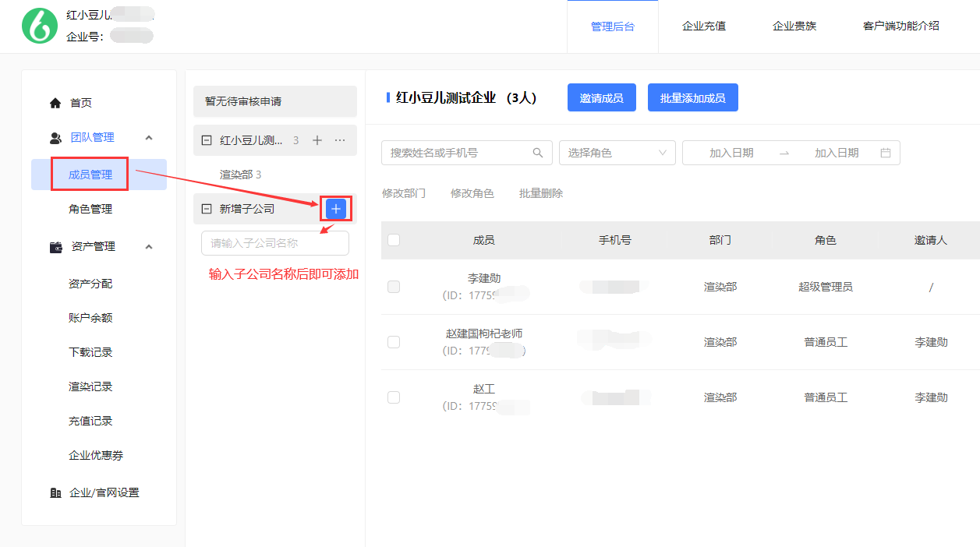Click the end 加入日期 field
980x547 pixels.
pos(837,153)
